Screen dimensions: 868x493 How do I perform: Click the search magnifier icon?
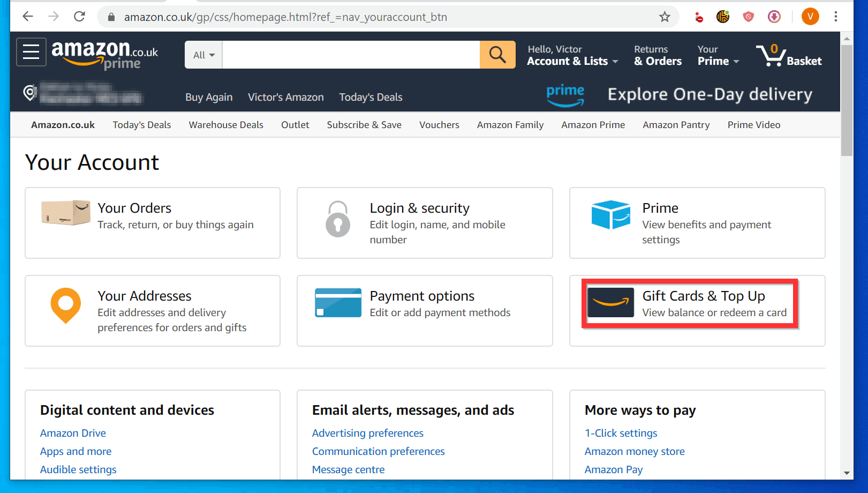pyautogui.click(x=496, y=54)
